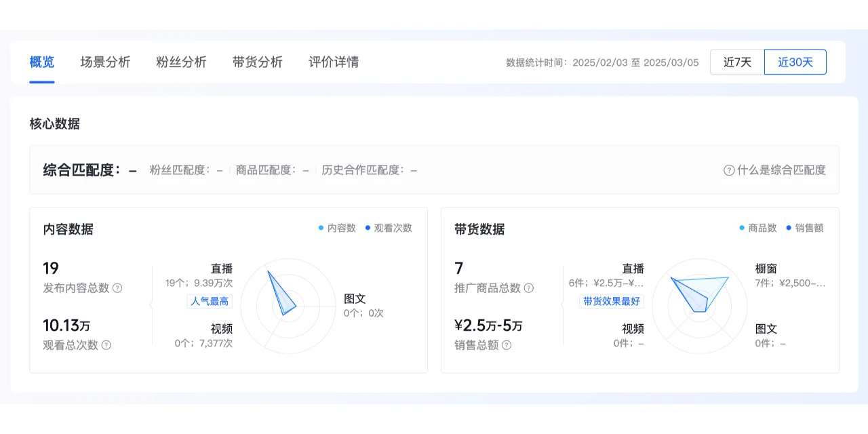Open the 推广商品总数 help icon
Screen dimensions: 868x434
(530, 288)
